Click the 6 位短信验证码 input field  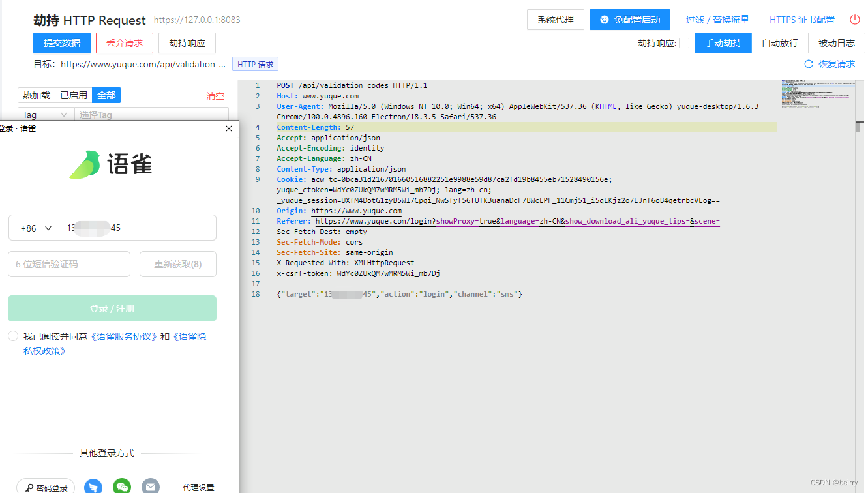(69, 264)
